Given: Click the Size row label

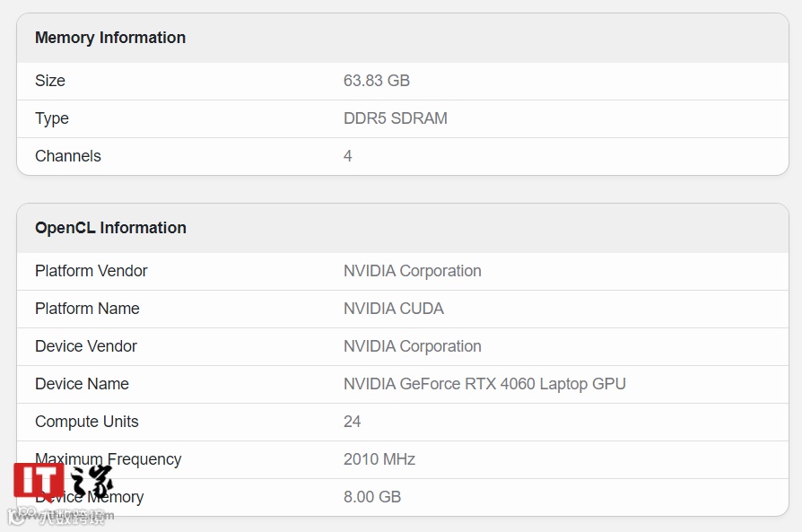Looking at the screenshot, I should [x=49, y=81].
